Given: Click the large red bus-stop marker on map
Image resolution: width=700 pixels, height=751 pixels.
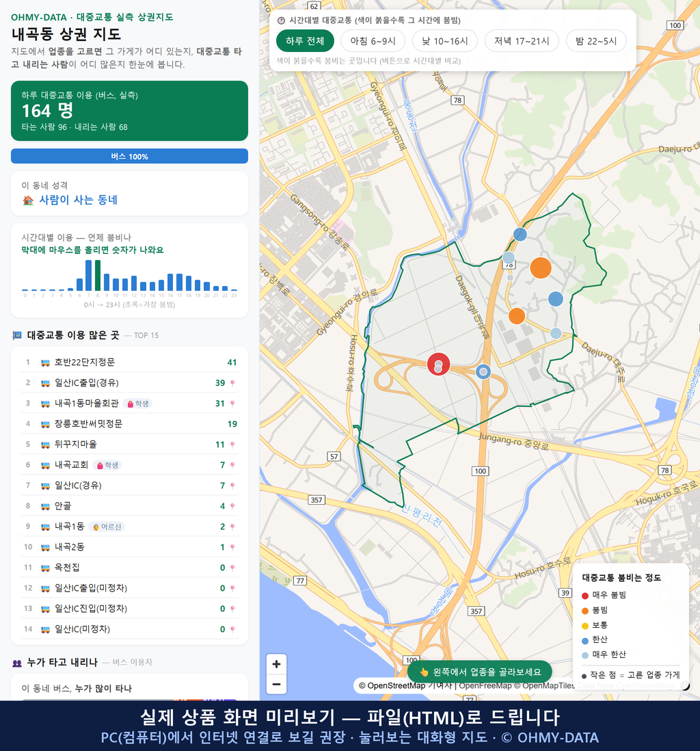Looking at the screenshot, I should (x=439, y=364).
